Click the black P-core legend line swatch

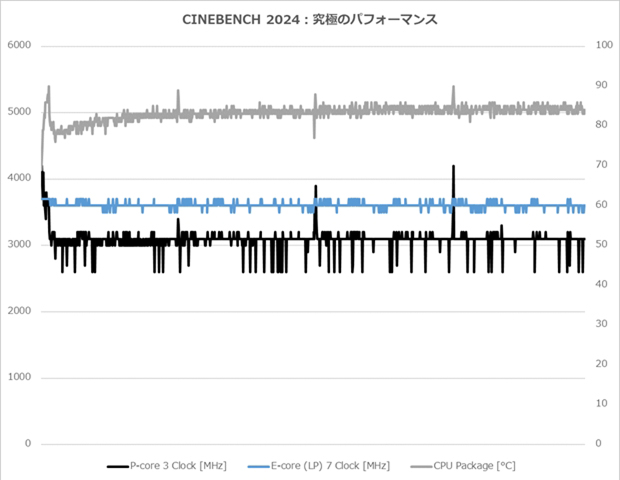click(117, 467)
